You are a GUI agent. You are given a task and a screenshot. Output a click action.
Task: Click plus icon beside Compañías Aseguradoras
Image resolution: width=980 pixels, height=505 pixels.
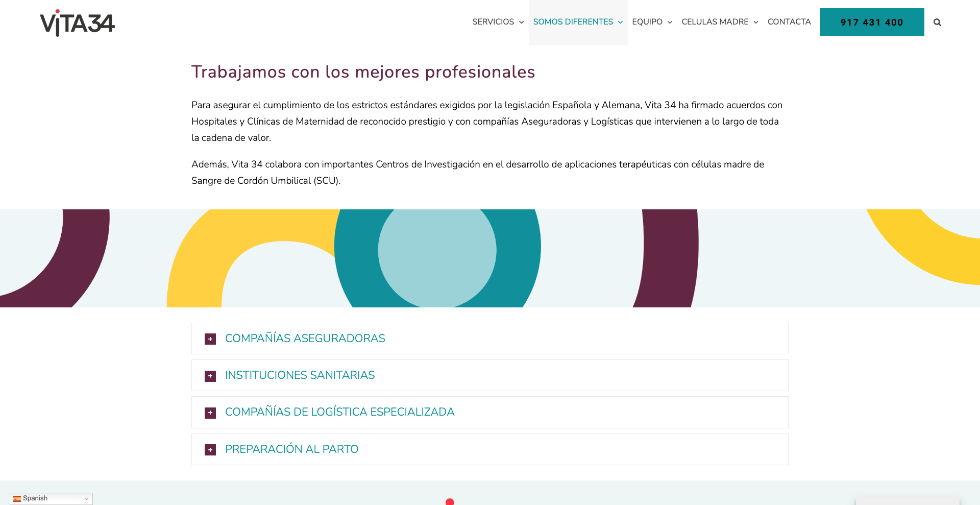coord(210,339)
